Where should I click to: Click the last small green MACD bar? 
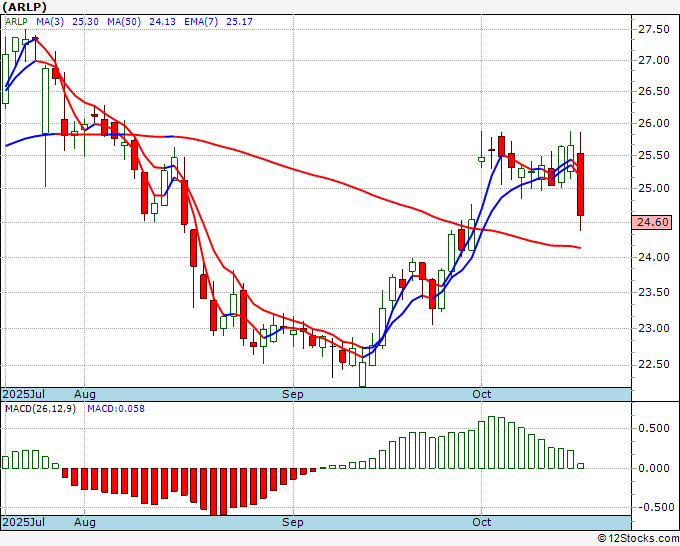[x=580, y=466]
